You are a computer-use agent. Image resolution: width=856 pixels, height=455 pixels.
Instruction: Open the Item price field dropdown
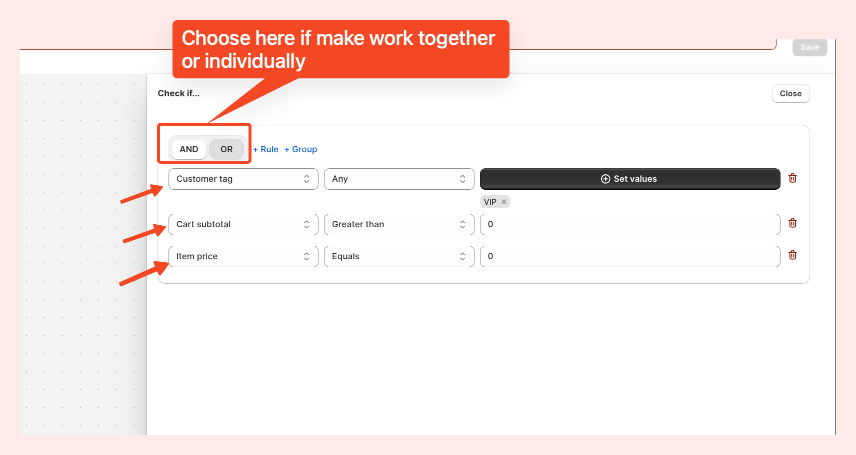[243, 256]
